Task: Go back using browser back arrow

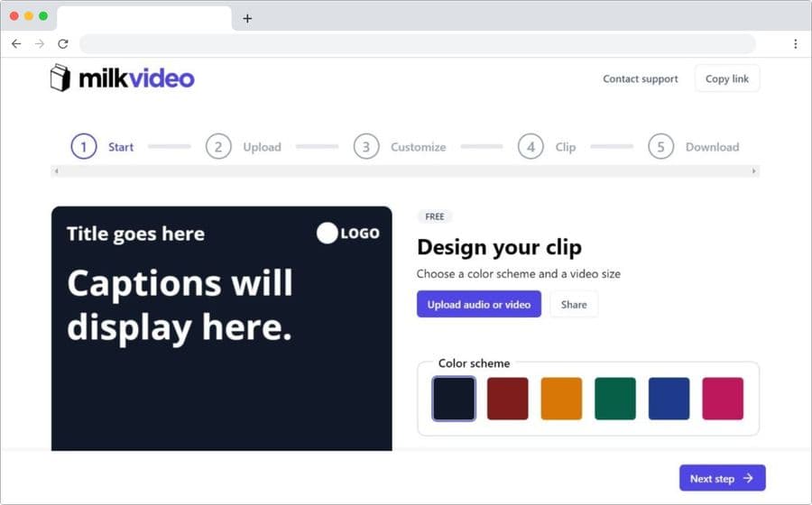Action: [x=16, y=43]
